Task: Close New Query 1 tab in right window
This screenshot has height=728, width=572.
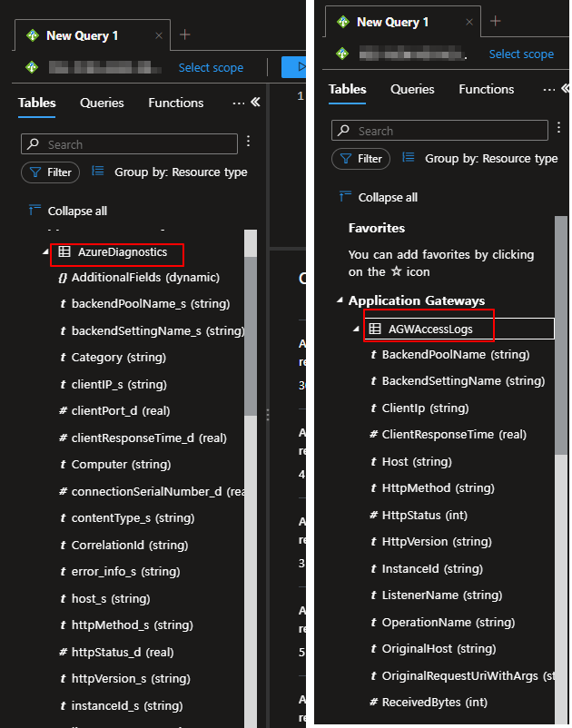Action: click(469, 22)
